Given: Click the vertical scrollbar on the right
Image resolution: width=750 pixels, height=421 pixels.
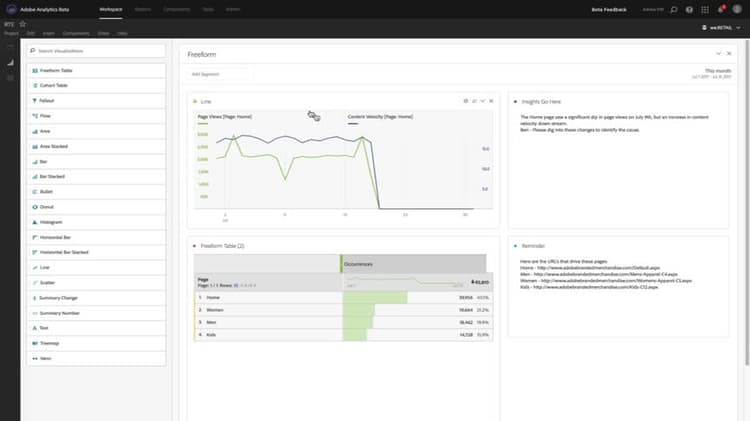Looking at the screenshot, I should click(747, 201).
